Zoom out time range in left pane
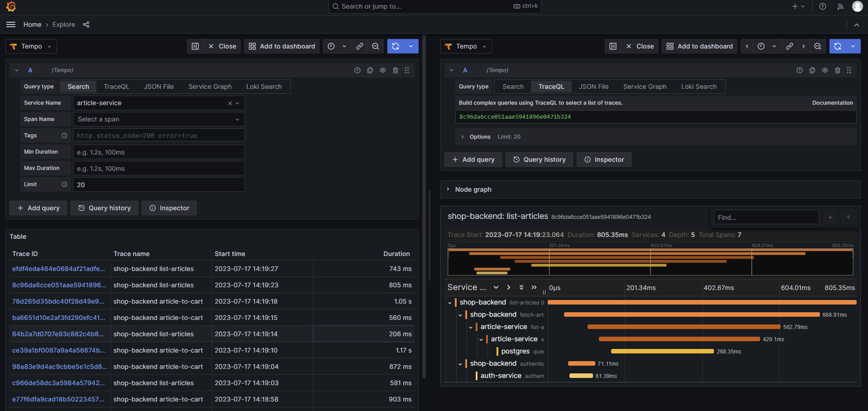868x411 pixels. click(376, 46)
